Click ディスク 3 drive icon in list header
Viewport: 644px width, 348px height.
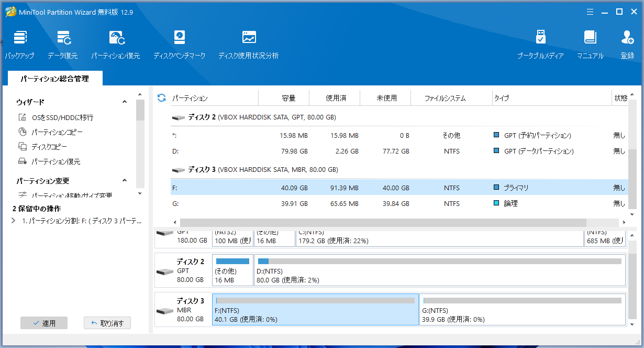(x=179, y=170)
